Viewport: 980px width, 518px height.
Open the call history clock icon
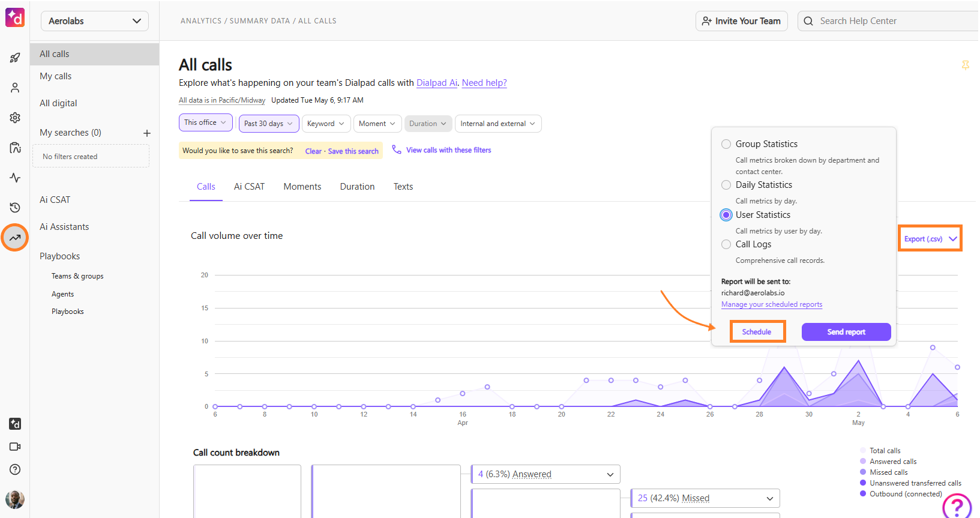(15, 208)
